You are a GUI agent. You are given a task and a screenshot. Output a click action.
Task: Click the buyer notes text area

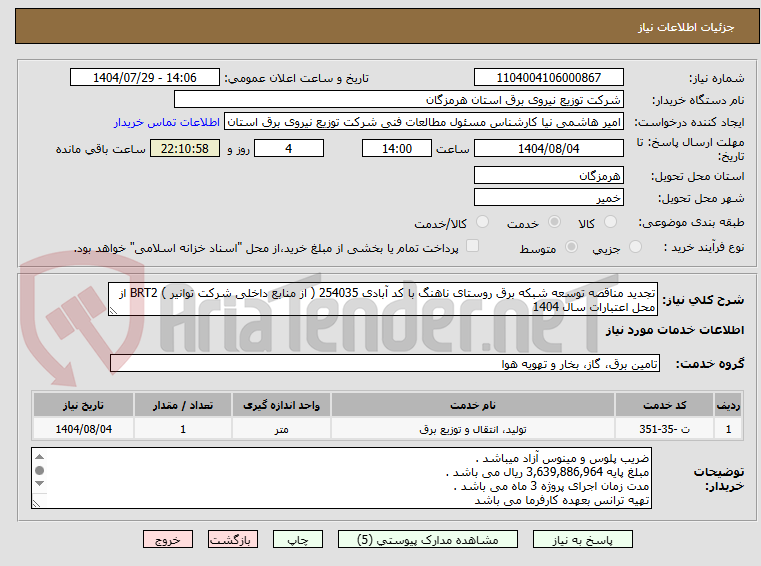click(341, 478)
